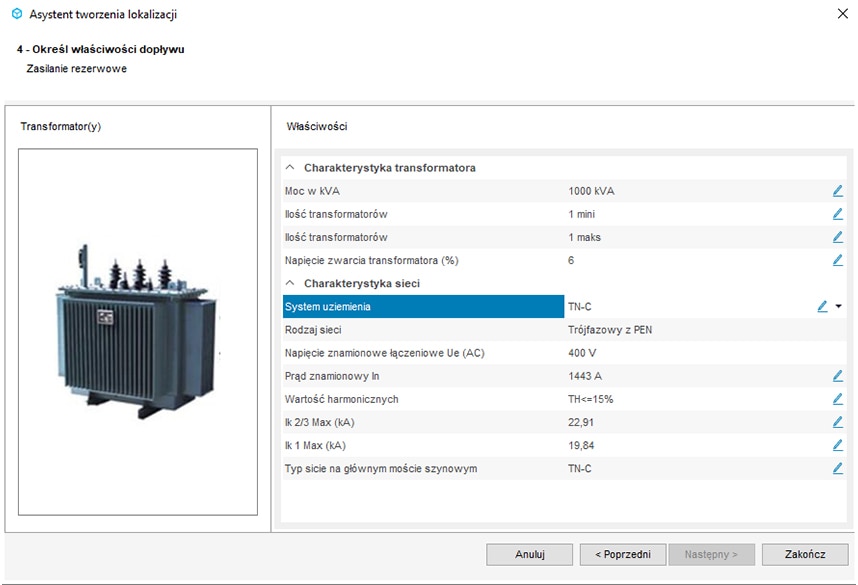
Task: Edit Typ sieci na głównym moście szynowym
Action: point(837,468)
